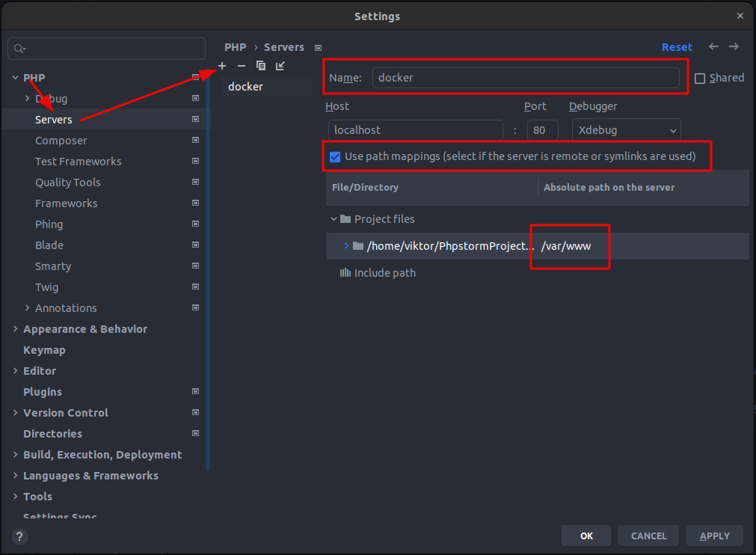
Task: Open Test Frameworks settings page
Action: (78, 162)
